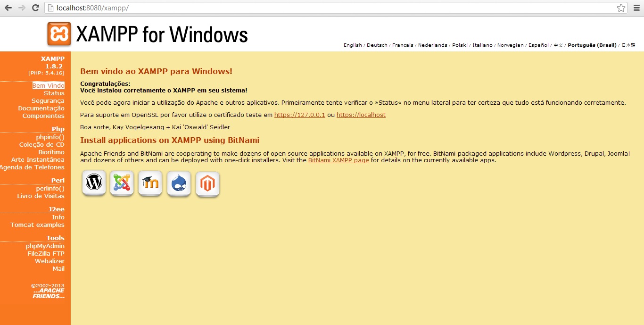
Task: Click the heading "Bem vindo ao XAMPP para Windows!"
Action: tap(156, 72)
